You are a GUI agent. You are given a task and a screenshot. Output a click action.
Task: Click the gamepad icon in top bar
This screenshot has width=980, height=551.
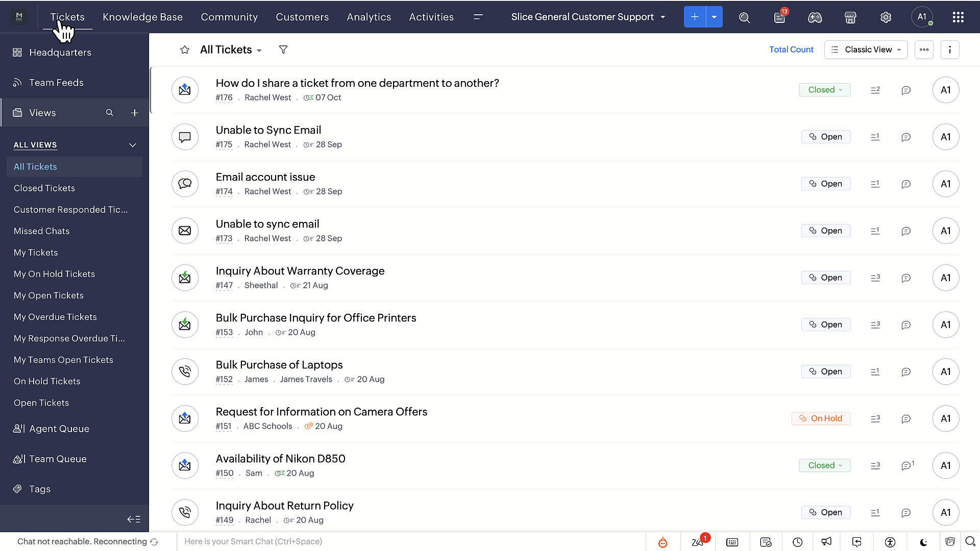tap(815, 17)
